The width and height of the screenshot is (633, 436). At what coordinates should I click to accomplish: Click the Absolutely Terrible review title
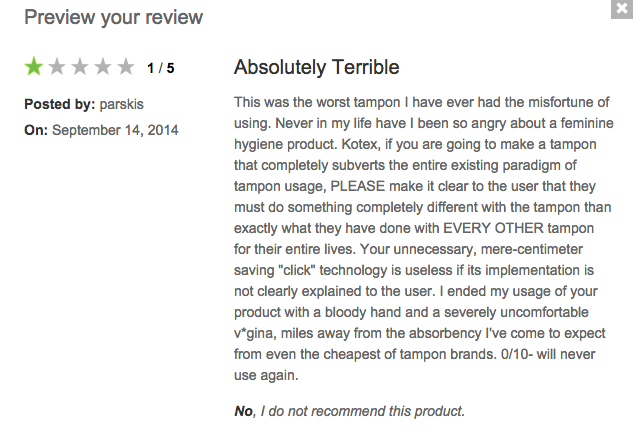coord(316,67)
